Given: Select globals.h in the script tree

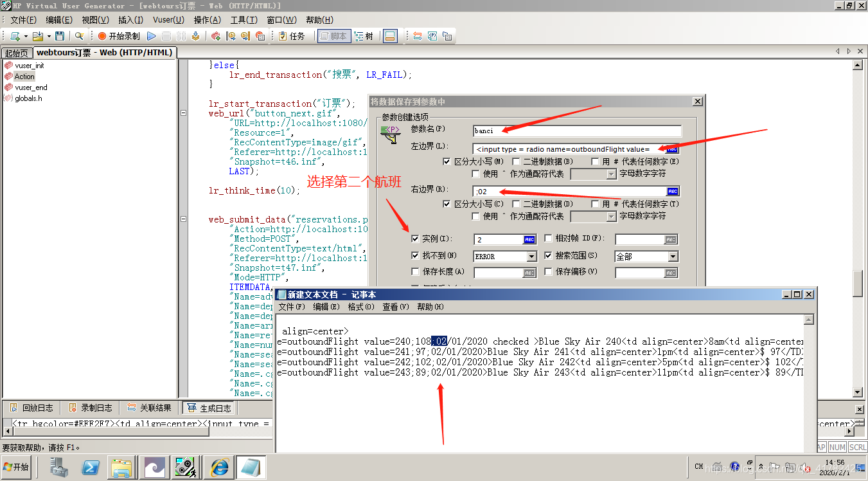Looking at the screenshot, I should pos(28,98).
